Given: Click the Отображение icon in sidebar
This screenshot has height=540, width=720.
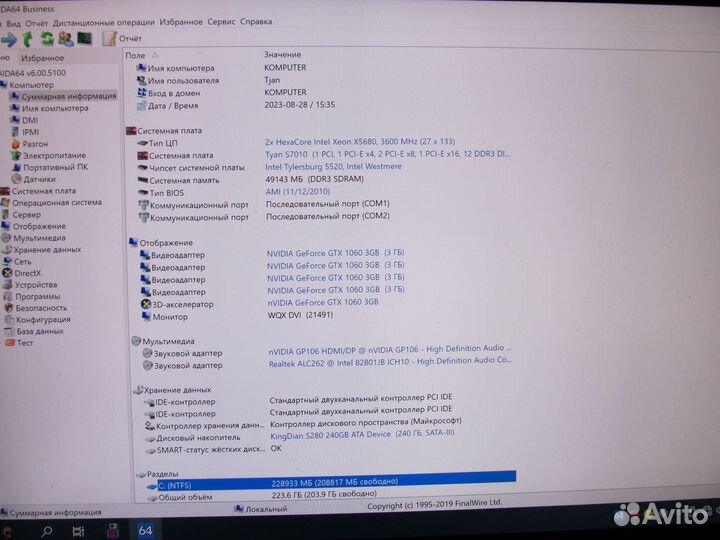Looking at the screenshot, I should coord(6,226).
